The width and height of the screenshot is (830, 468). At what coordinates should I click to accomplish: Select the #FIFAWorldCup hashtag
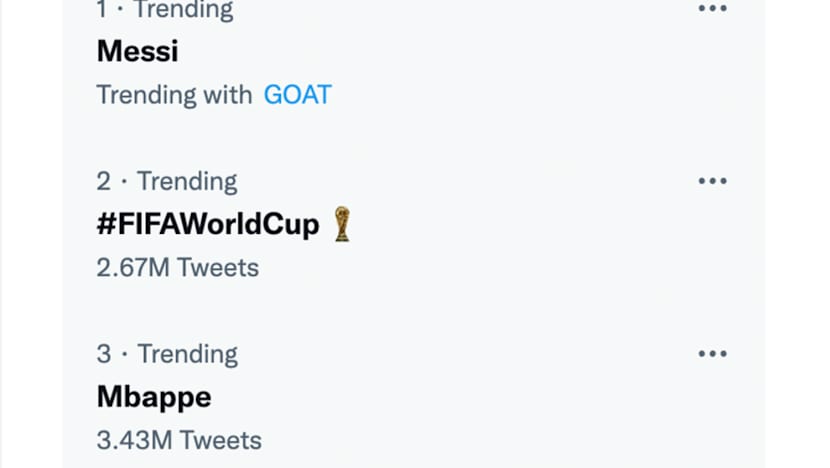208,224
